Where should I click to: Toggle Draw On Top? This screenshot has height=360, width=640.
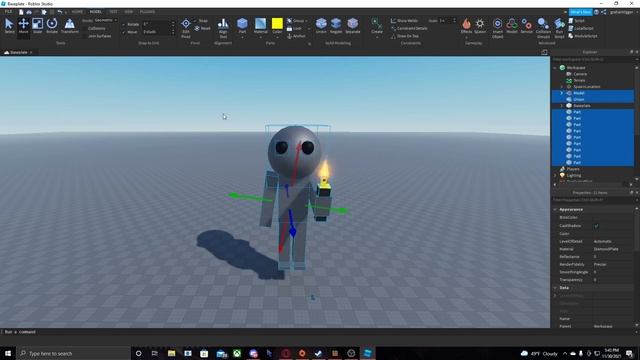pyautogui.click(x=405, y=36)
